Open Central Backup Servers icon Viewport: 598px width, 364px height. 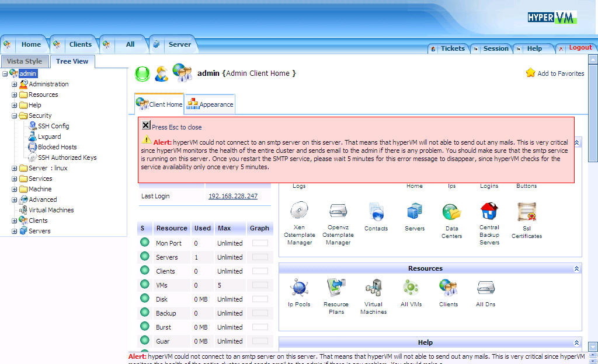[489, 211]
